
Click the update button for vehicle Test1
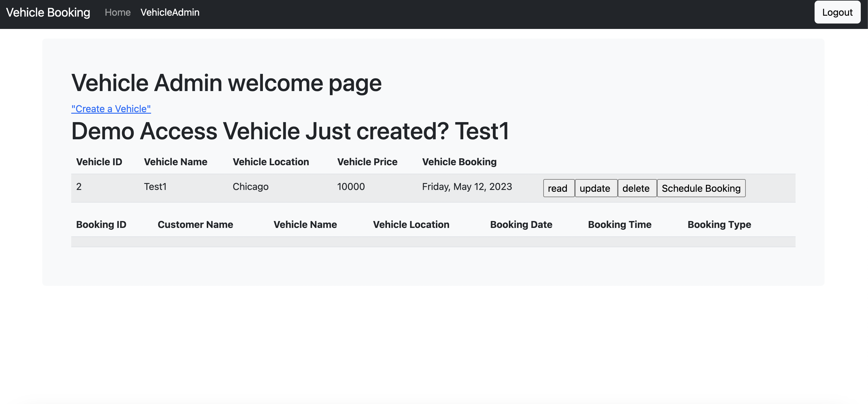[x=596, y=188]
